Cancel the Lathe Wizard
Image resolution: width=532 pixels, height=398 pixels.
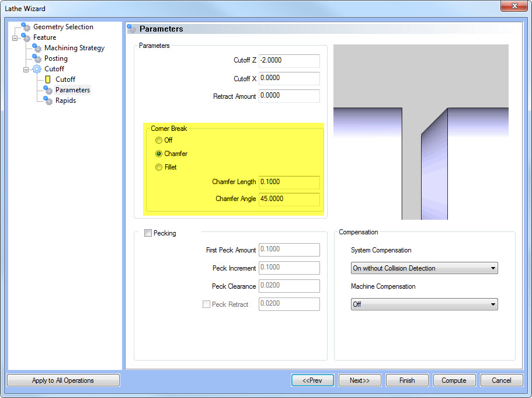(x=502, y=380)
